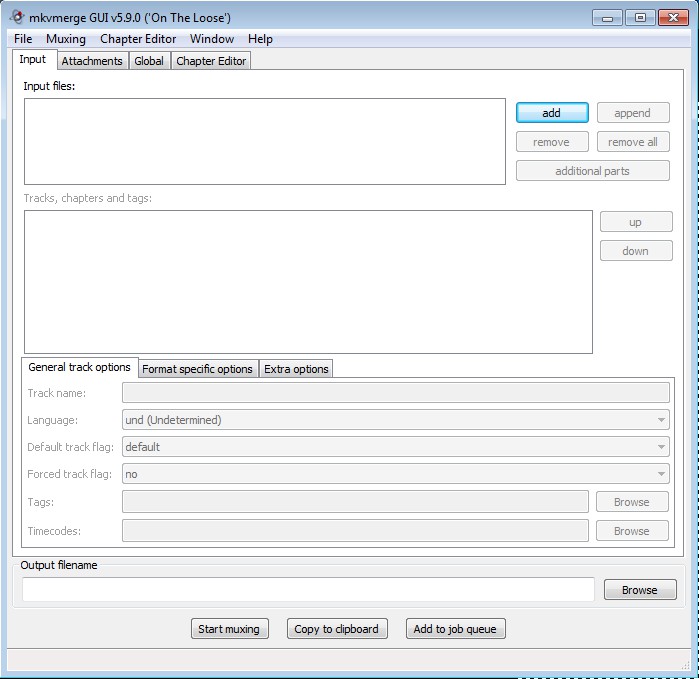Screen dimensions: 699x679
Task: Click inside the Tracks, chapters and tags list
Action: [x=308, y=282]
